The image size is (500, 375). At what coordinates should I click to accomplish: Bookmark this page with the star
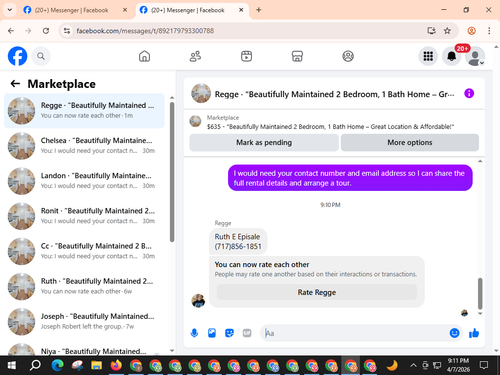coord(447,31)
